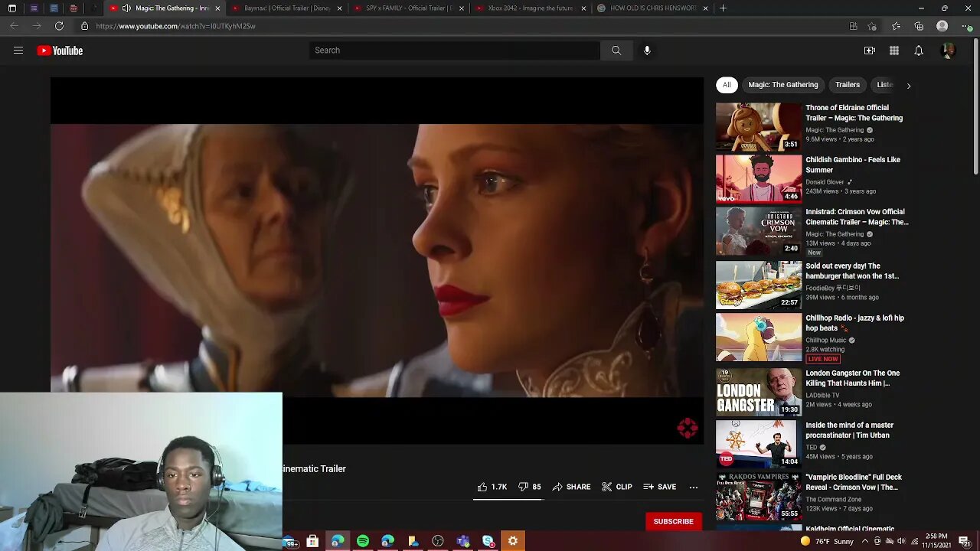Viewport: 980px width, 551px height.
Task: Click the browser address bar URL
Action: [175, 26]
